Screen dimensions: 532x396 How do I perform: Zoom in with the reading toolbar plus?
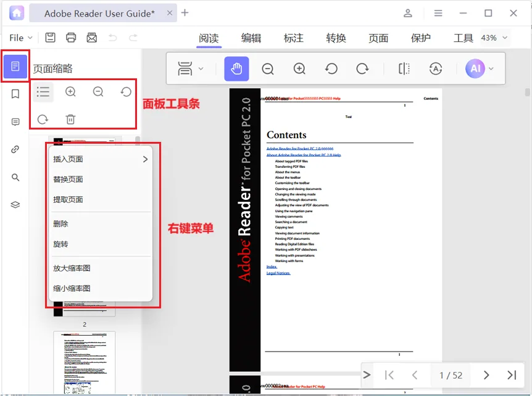[299, 69]
